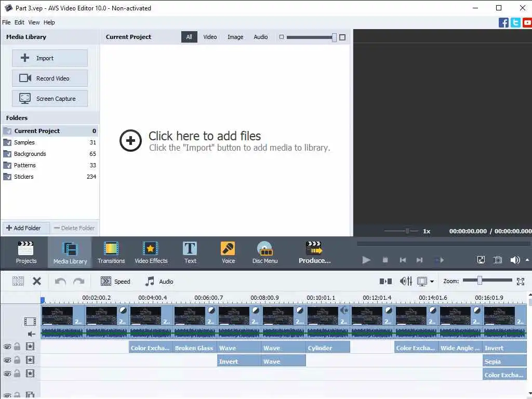Screen dimensions: 532x399
Task: Lock the second effects track
Action: [x=17, y=360]
